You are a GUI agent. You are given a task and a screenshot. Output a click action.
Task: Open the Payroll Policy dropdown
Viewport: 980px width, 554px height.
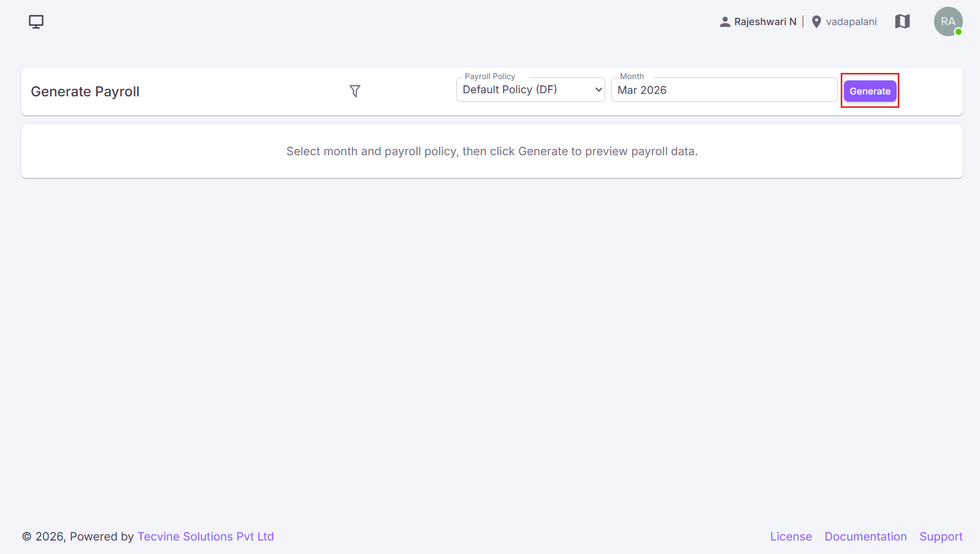click(530, 90)
